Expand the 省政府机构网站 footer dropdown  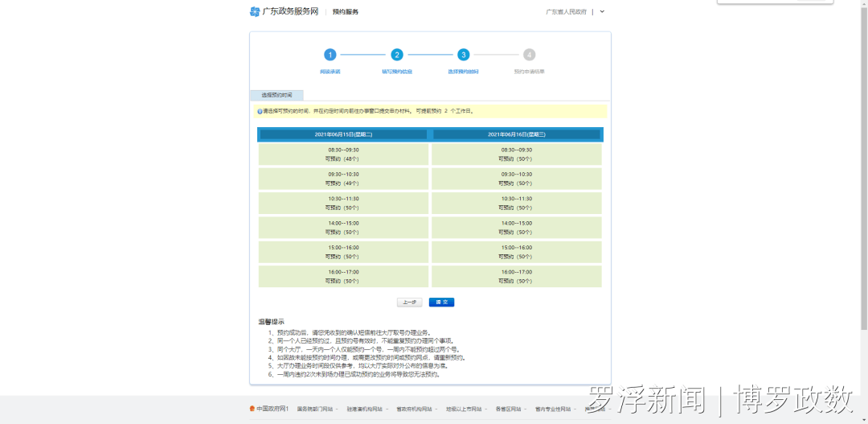[x=415, y=409]
